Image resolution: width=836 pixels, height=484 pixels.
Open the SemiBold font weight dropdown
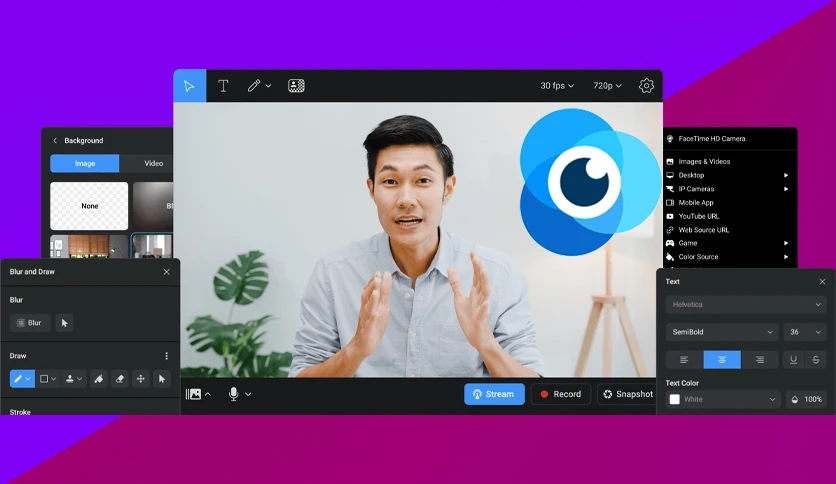(722, 332)
